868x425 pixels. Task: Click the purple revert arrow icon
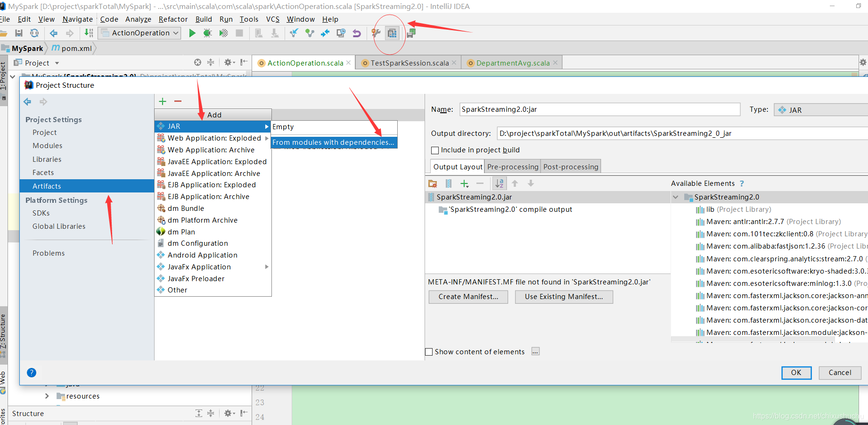(x=357, y=33)
